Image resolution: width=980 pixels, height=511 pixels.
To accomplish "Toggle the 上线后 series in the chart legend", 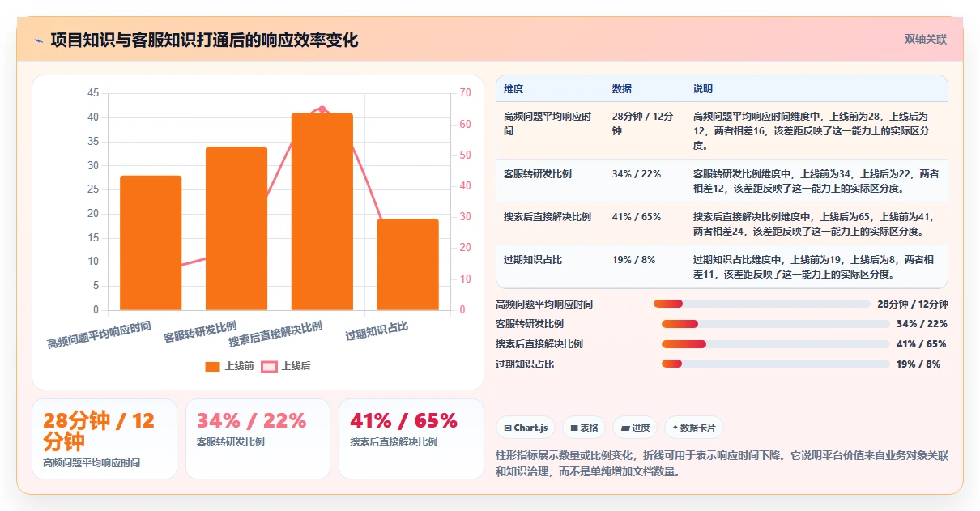I will pos(286,366).
